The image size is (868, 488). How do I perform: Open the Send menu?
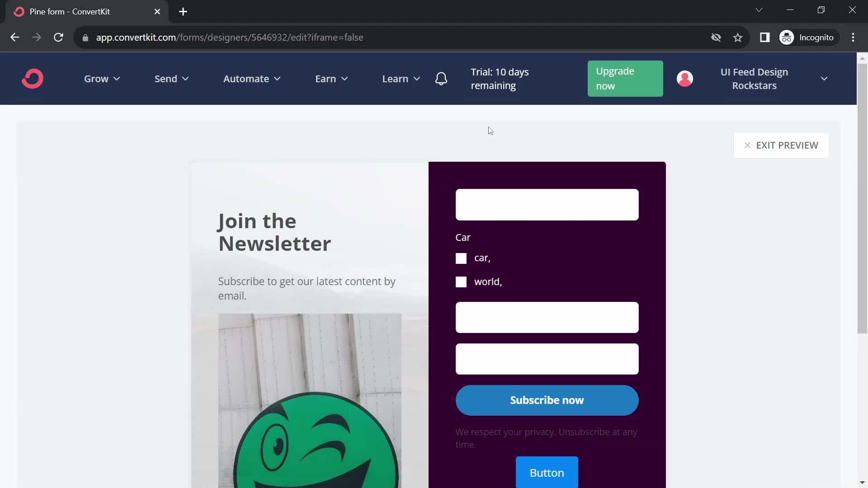pos(170,79)
